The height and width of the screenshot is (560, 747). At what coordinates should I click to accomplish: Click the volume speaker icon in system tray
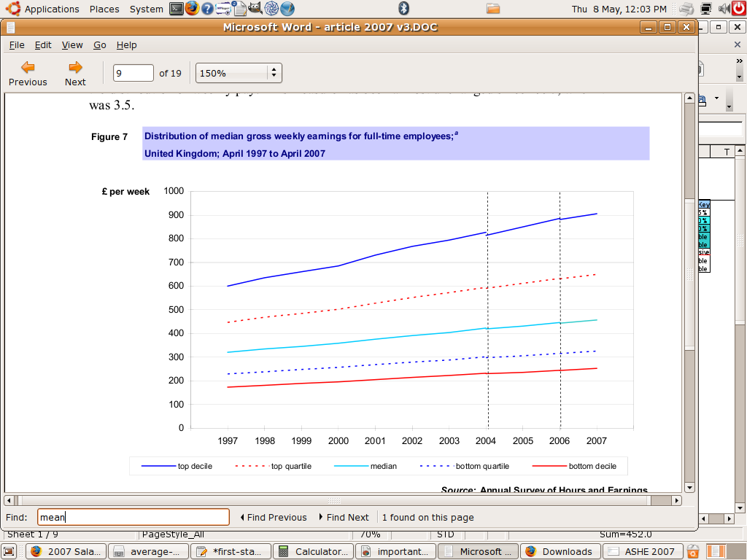723,9
